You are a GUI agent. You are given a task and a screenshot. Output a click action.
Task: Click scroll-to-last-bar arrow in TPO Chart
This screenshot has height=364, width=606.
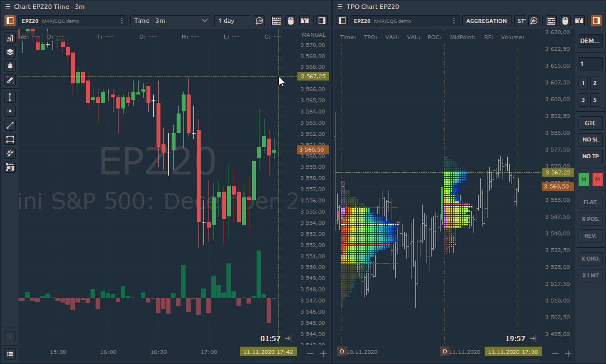(x=533, y=338)
